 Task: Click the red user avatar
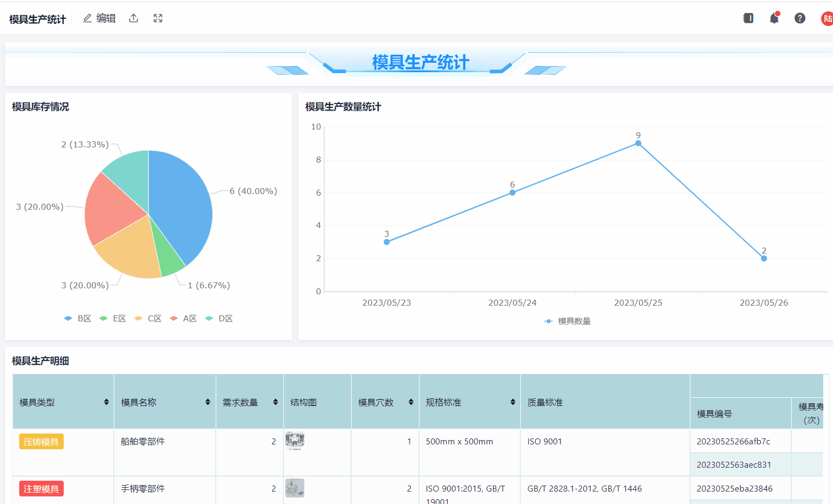[x=826, y=18]
